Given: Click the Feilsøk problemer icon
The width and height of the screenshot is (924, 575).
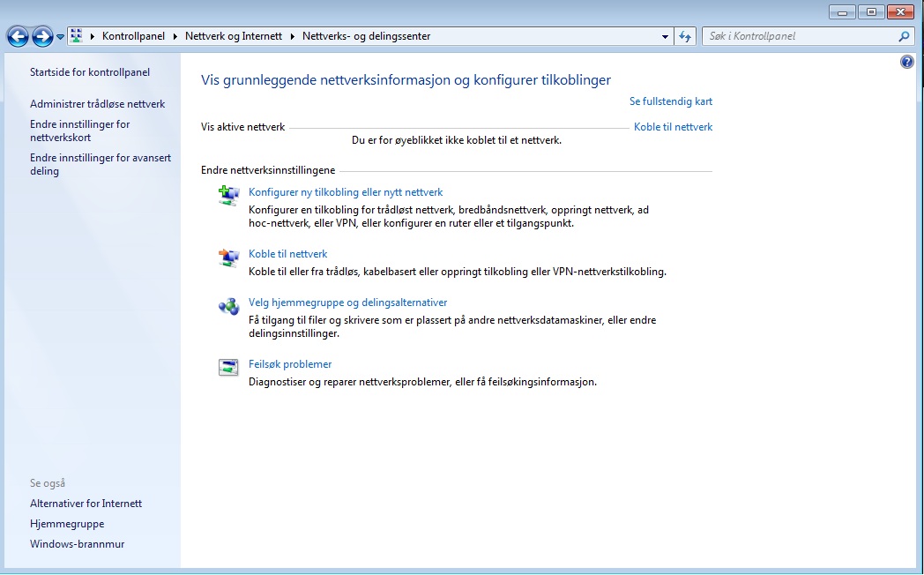Looking at the screenshot, I should pos(228,368).
